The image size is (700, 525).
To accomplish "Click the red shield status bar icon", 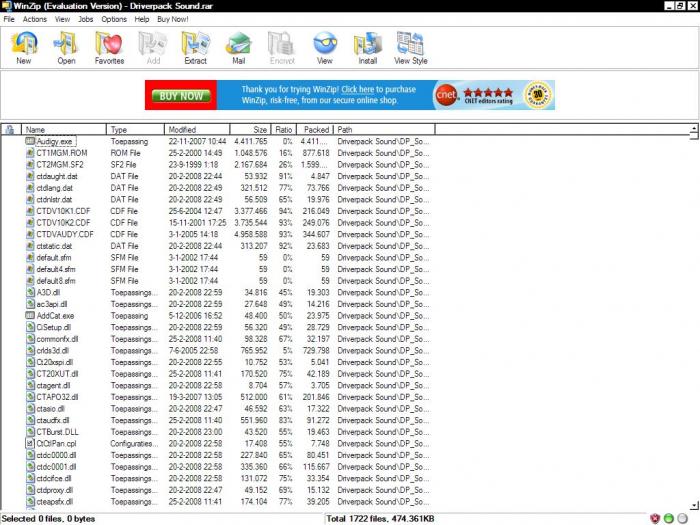I will pos(655,518).
